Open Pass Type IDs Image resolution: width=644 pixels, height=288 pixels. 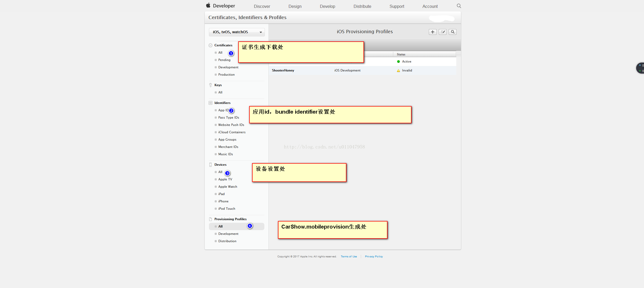(229, 118)
